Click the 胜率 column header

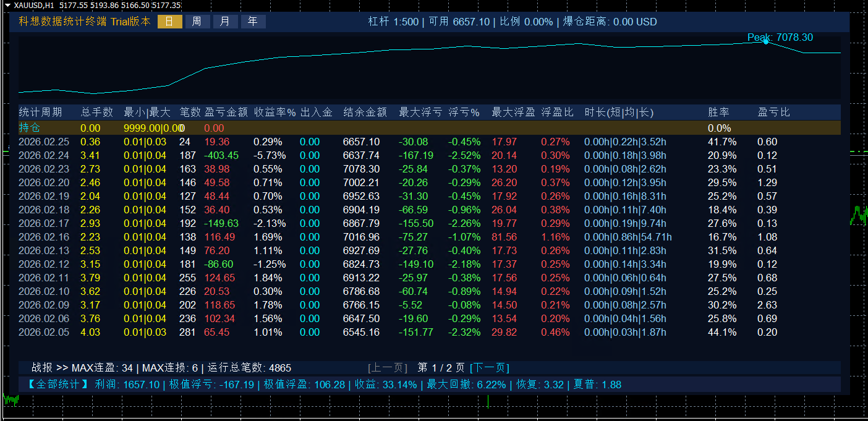coord(718,113)
